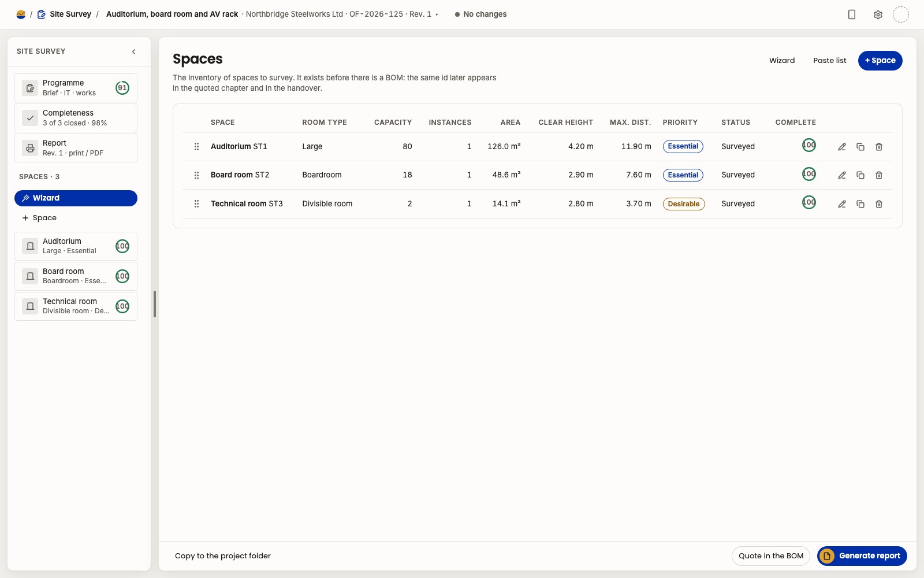Edit the Board room ST2 row
Screen dimensions: 924x578
(842, 175)
